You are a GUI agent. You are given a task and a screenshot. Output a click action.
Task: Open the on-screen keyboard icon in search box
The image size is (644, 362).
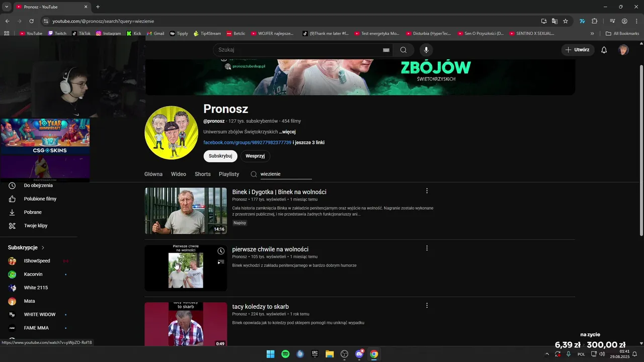[386, 50]
